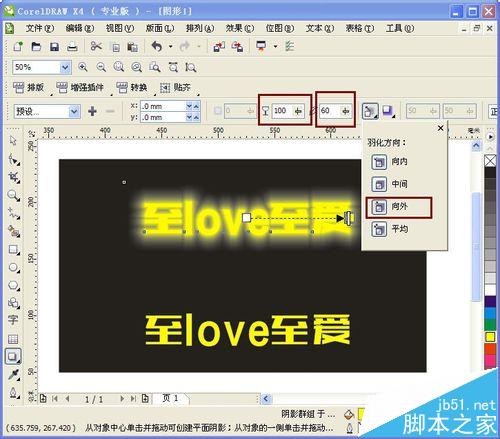
Task: Open the shadow opacity 100 slider popup
Action: coord(298,111)
